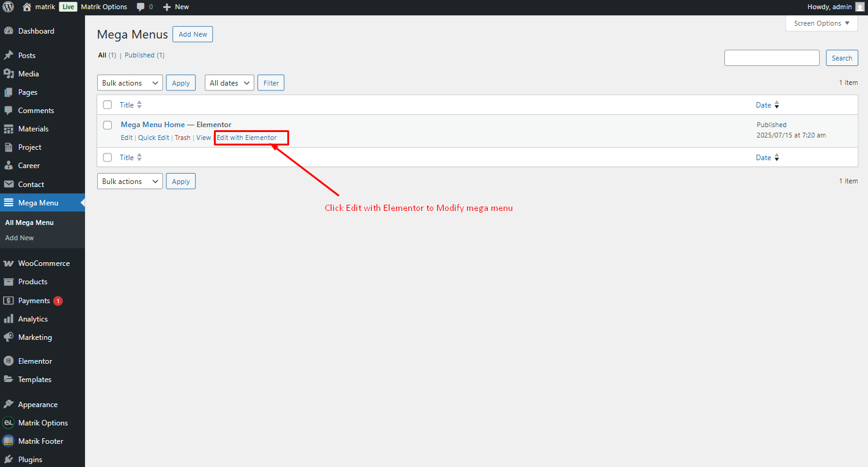The image size is (868, 467).
Task: Click the Comments speech bubble sidebar icon
Action: (x=9, y=111)
